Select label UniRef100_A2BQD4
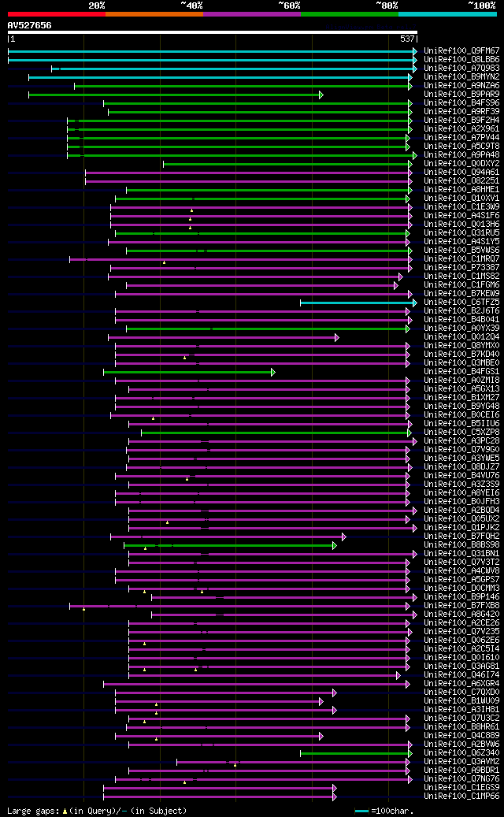Image resolution: width=504 pixels, height=817 pixels. (x=461, y=510)
